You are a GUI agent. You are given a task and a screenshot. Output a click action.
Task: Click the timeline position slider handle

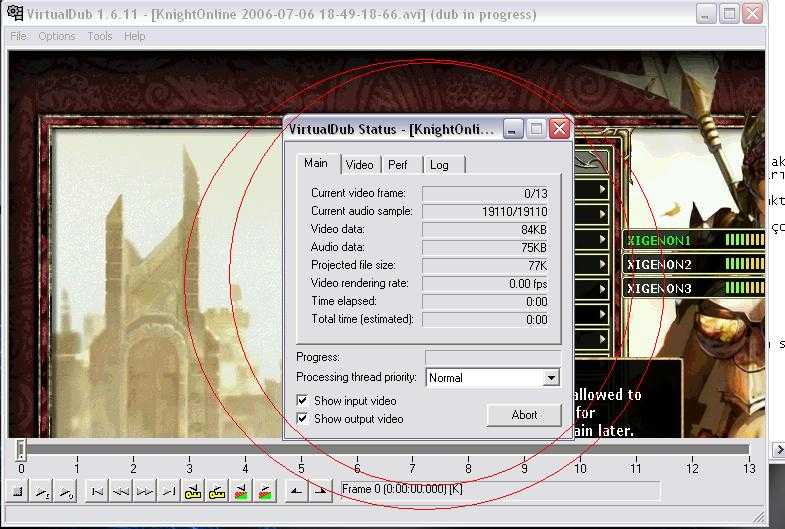pyautogui.click(x=21, y=449)
